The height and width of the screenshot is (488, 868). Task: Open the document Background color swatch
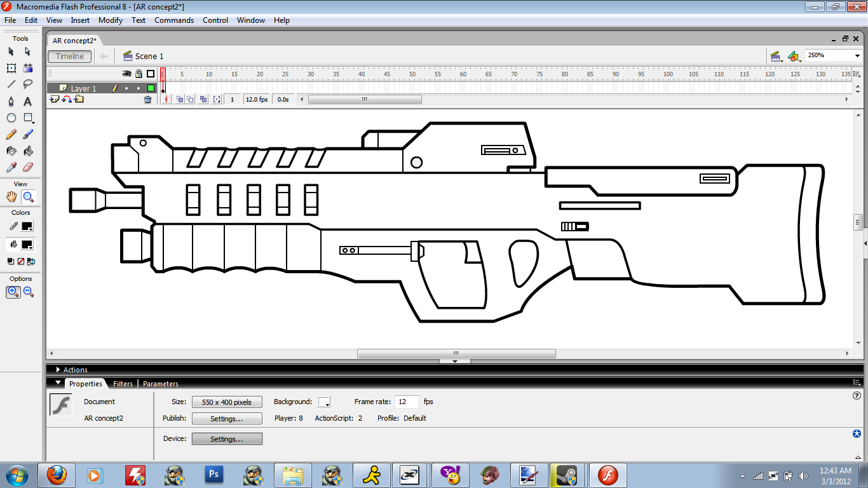tap(324, 402)
